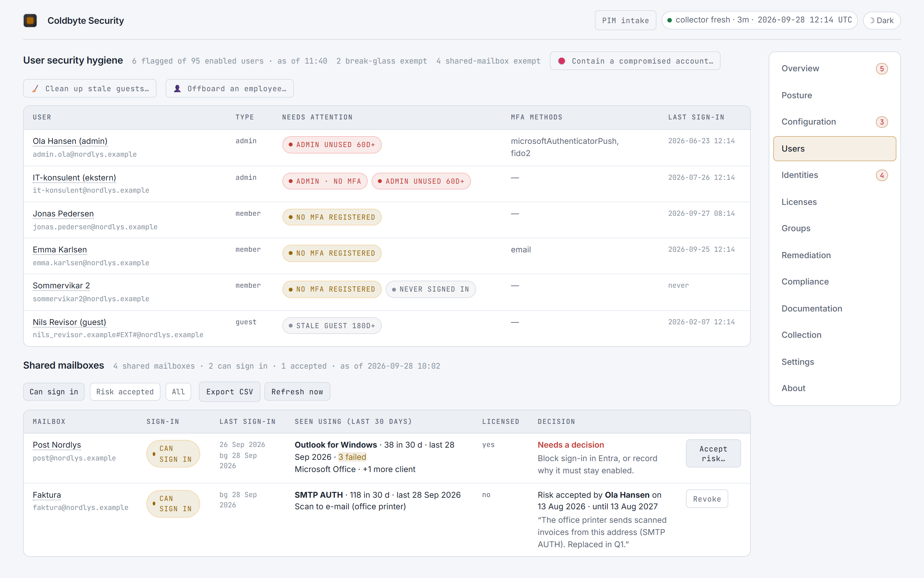Click the Coldbyte Security logo icon
This screenshot has width=924, height=578.
(x=30, y=21)
